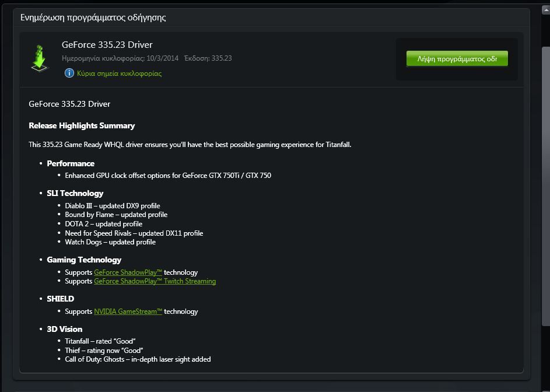Click the GeForce 335.23 Driver header title

[x=107, y=45]
